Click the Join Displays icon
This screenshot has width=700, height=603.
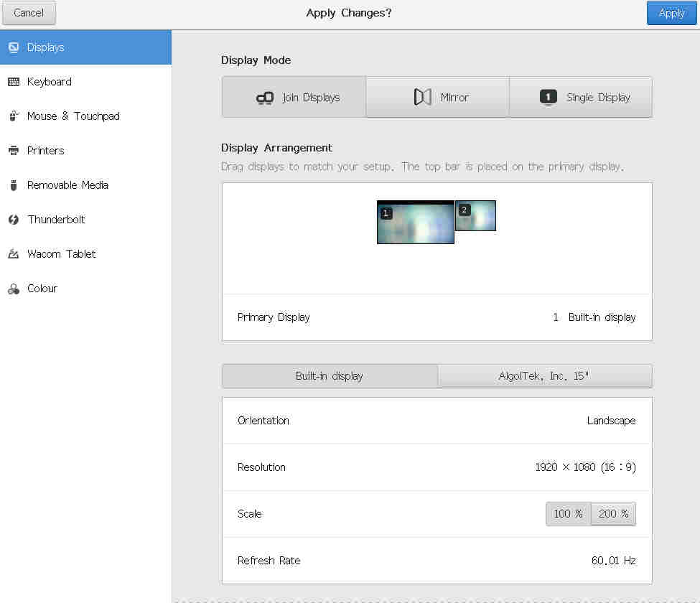coord(265,98)
